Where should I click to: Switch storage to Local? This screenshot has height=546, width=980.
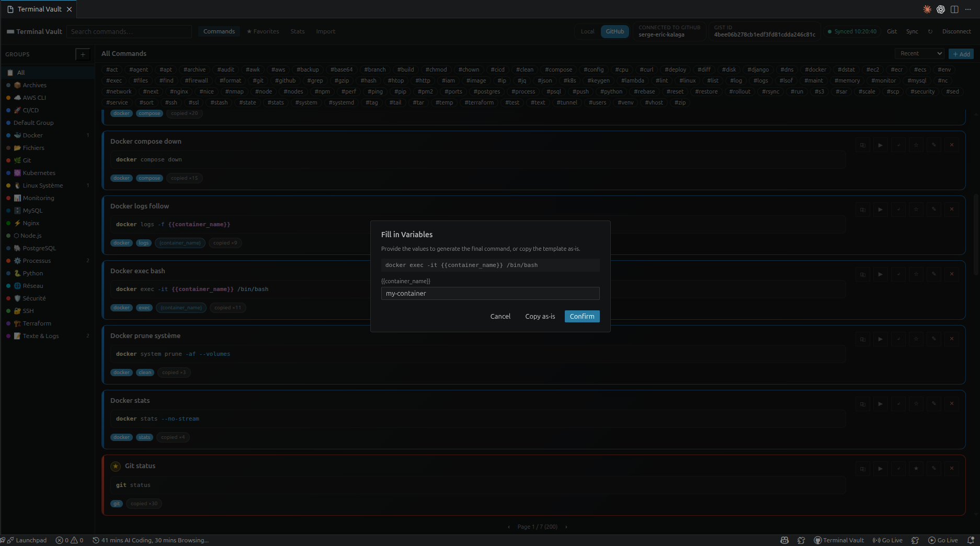pos(587,31)
